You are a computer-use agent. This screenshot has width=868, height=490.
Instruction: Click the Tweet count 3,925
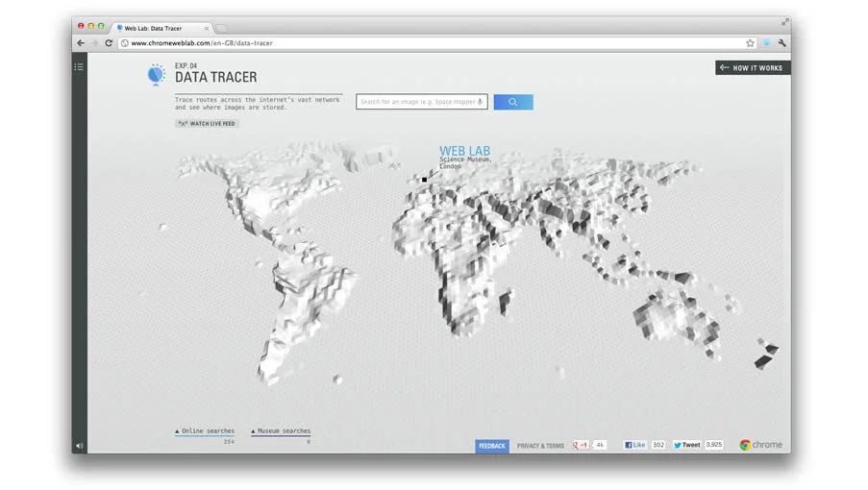714,445
